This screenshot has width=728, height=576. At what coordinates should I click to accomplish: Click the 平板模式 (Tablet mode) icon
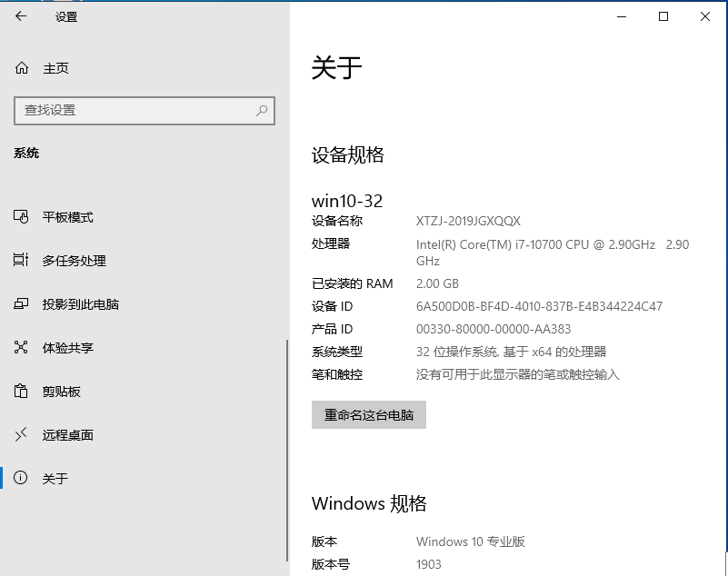click(x=21, y=216)
